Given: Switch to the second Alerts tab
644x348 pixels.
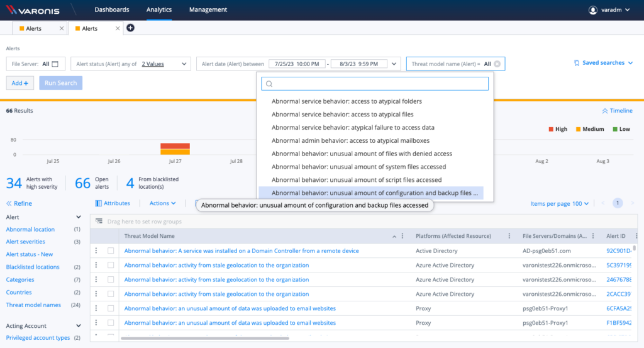Looking at the screenshot, I should 89,28.
